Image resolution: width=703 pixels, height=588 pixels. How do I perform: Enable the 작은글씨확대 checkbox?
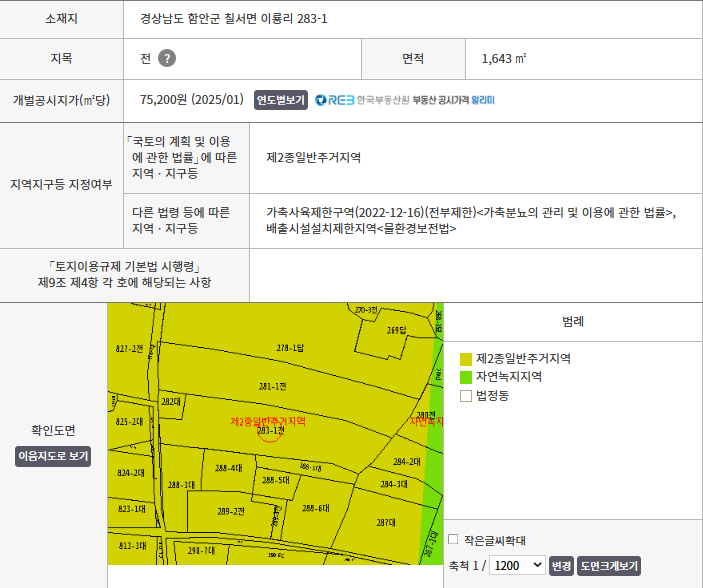click(x=453, y=539)
